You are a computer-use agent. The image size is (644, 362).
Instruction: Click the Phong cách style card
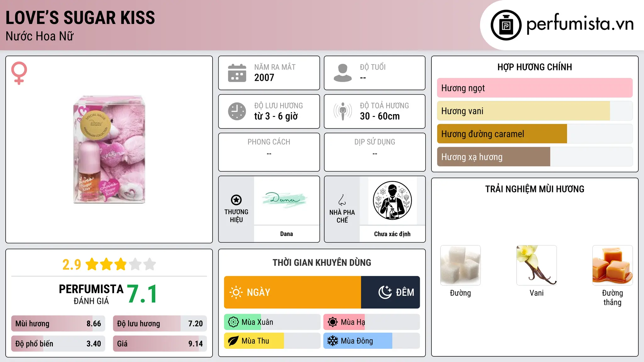coord(269,152)
